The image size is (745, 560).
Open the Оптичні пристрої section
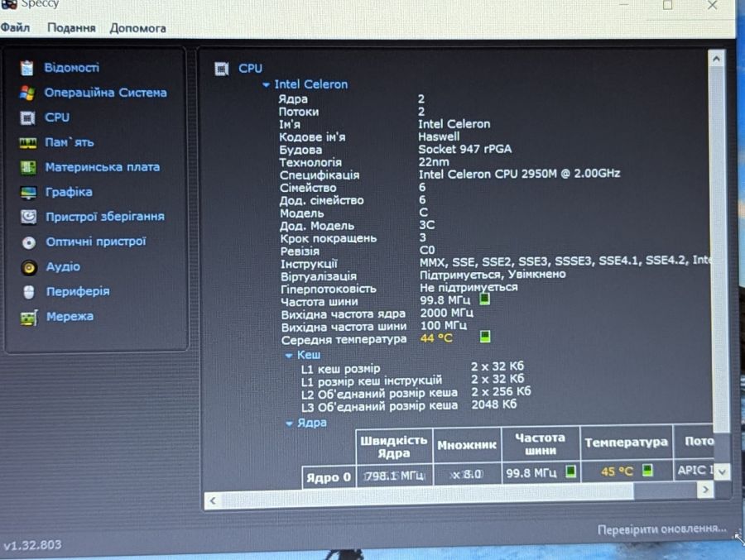(x=96, y=242)
